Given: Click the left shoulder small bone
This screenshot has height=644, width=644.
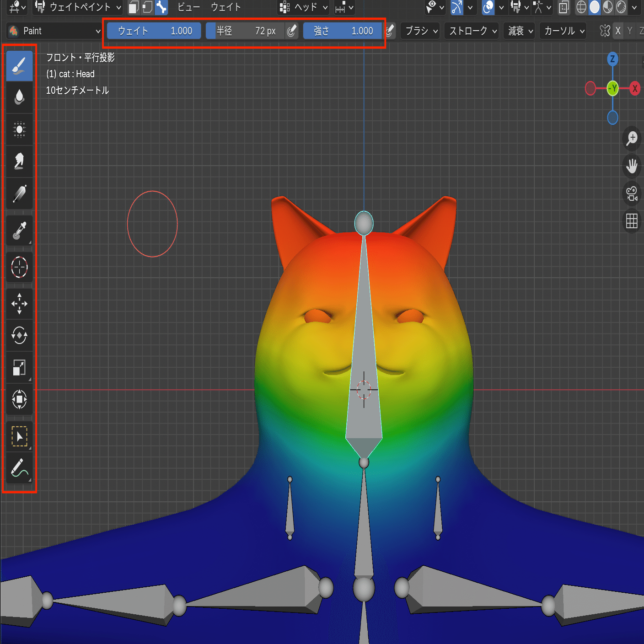Looking at the screenshot, I should click(290, 508).
